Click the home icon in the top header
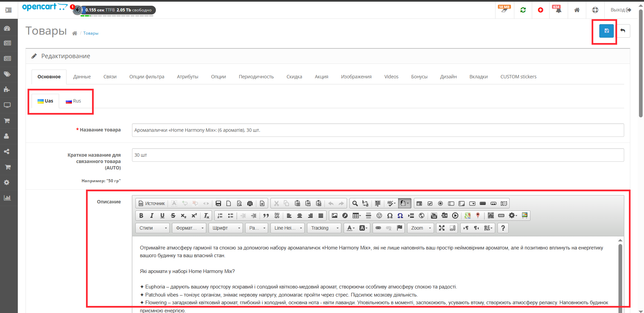Screen dimensions: 644x313 click(577, 10)
